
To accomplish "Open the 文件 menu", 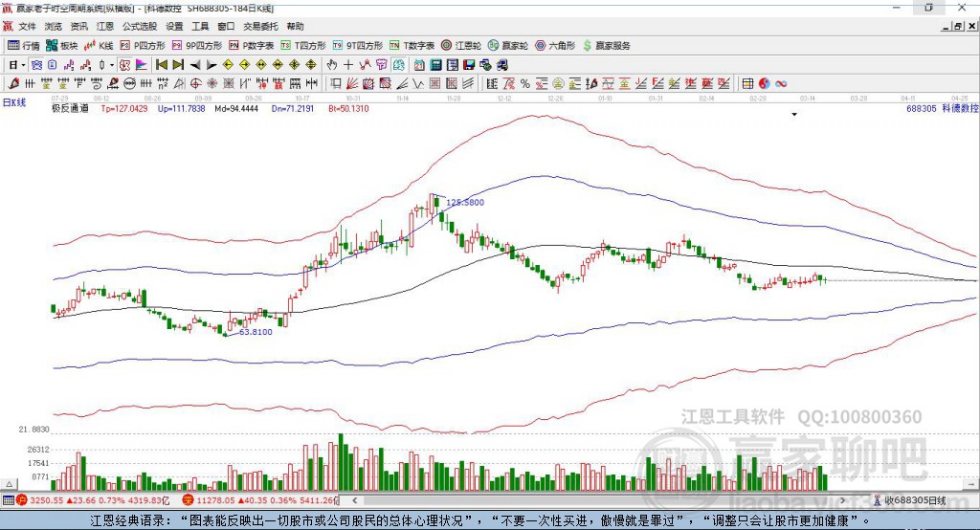I will tap(27, 26).
